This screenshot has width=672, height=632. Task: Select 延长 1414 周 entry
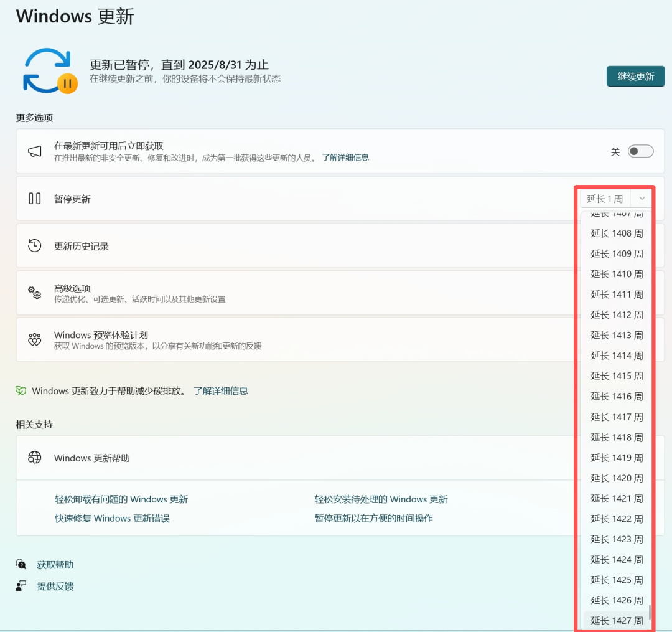[617, 356]
